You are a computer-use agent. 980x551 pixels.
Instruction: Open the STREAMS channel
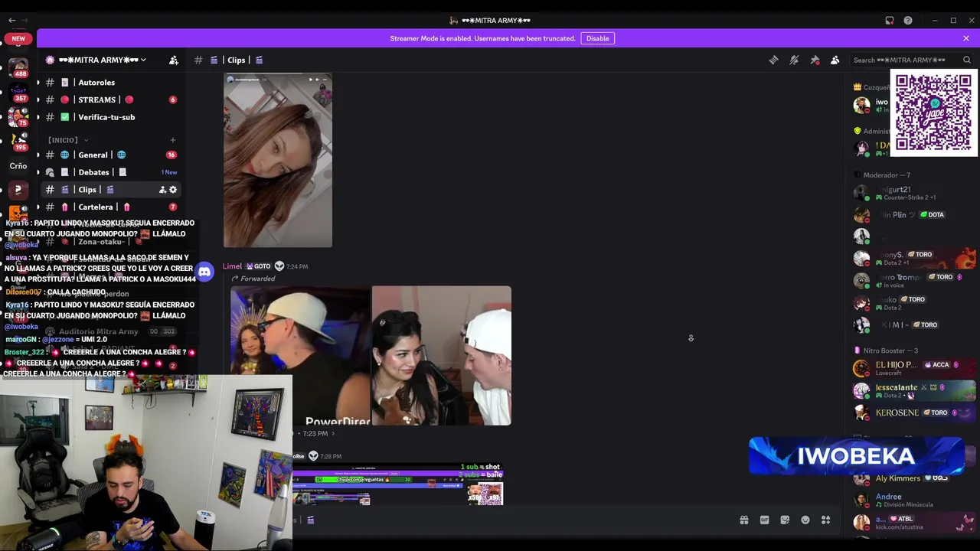pos(107,99)
